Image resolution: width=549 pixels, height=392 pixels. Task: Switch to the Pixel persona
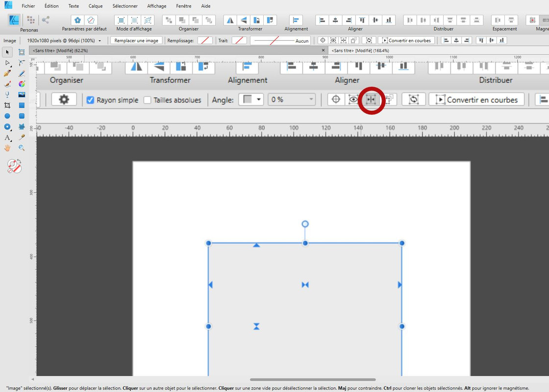[x=31, y=20]
